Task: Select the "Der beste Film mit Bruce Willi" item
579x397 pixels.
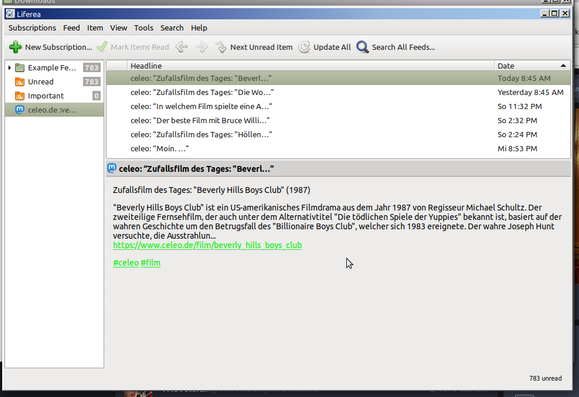Action: tap(338, 120)
